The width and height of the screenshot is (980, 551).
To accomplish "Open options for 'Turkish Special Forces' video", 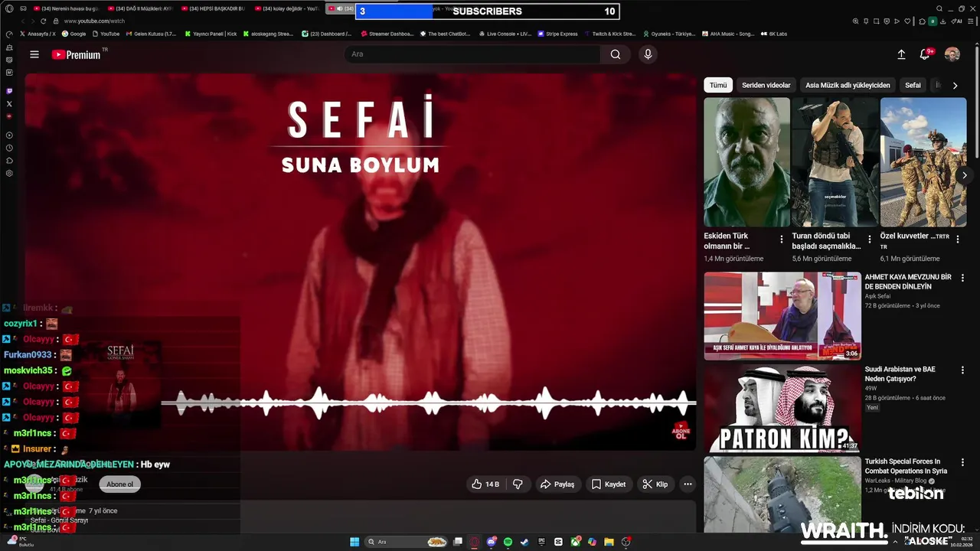I will (962, 463).
